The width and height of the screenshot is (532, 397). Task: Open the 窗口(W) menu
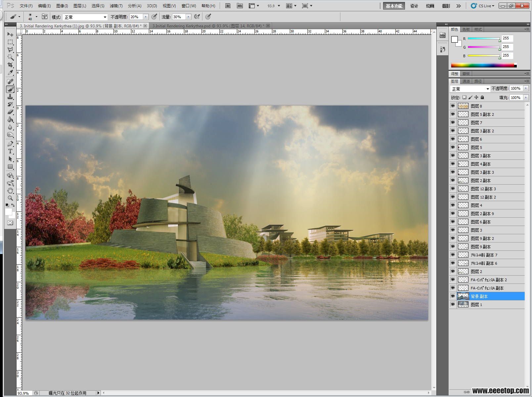click(x=189, y=6)
